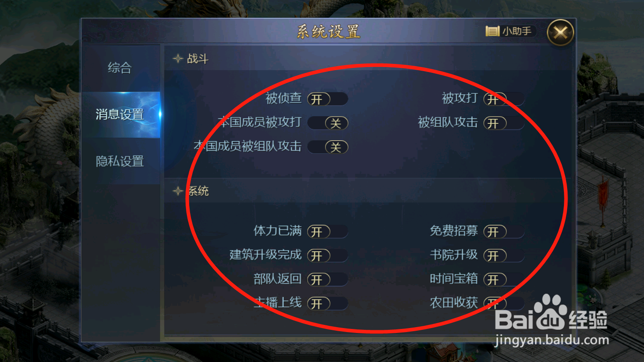The width and height of the screenshot is (644, 362).
Task: Disable the 书院升级 alert switch
Action: tap(504, 256)
